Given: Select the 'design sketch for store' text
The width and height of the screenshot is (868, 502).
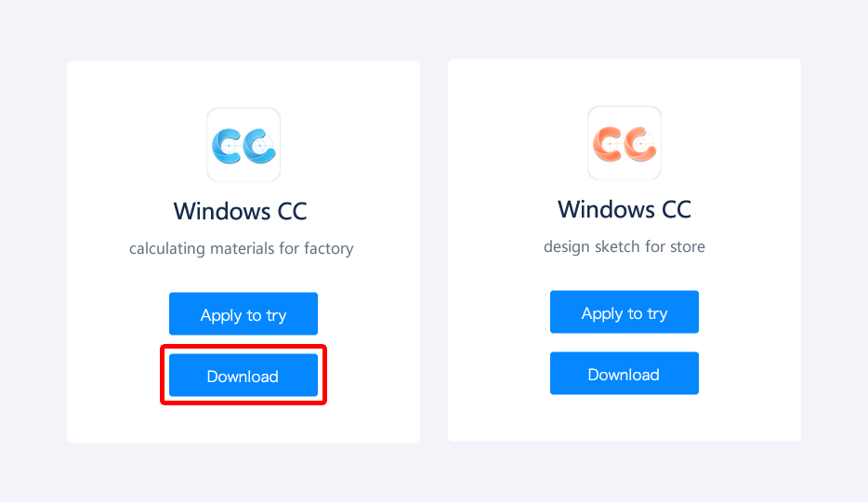Looking at the screenshot, I should [x=625, y=246].
